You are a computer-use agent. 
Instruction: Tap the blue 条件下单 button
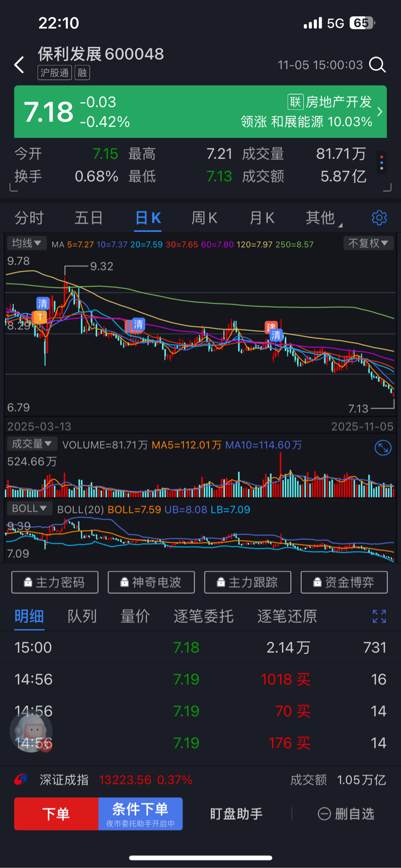(x=140, y=814)
